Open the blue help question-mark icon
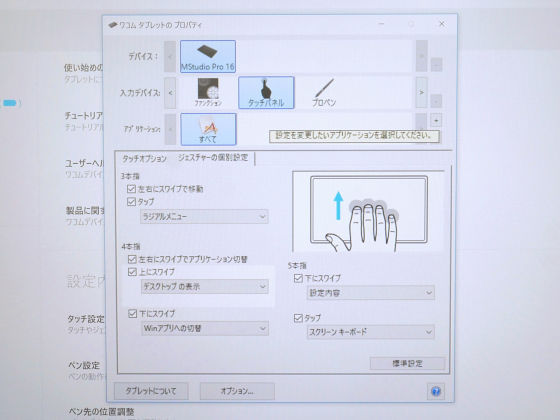 [x=436, y=391]
